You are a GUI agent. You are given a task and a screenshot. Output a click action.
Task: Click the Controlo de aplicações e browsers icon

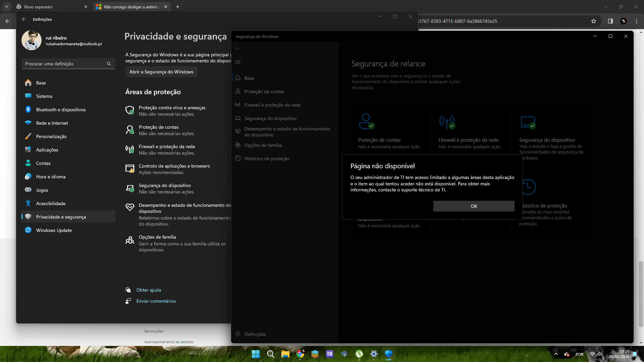pyautogui.click(x=130, y=169)
